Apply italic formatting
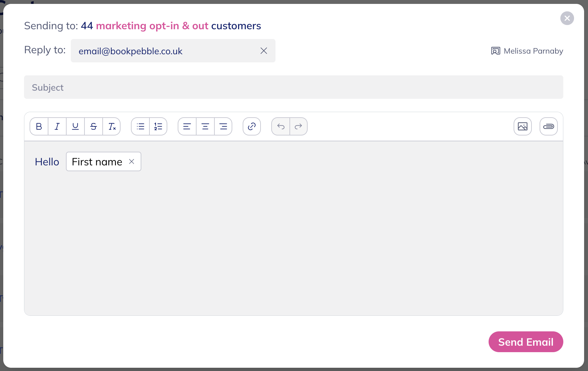The height and width of the screenshot is (371, 588). tap(57, 126)
